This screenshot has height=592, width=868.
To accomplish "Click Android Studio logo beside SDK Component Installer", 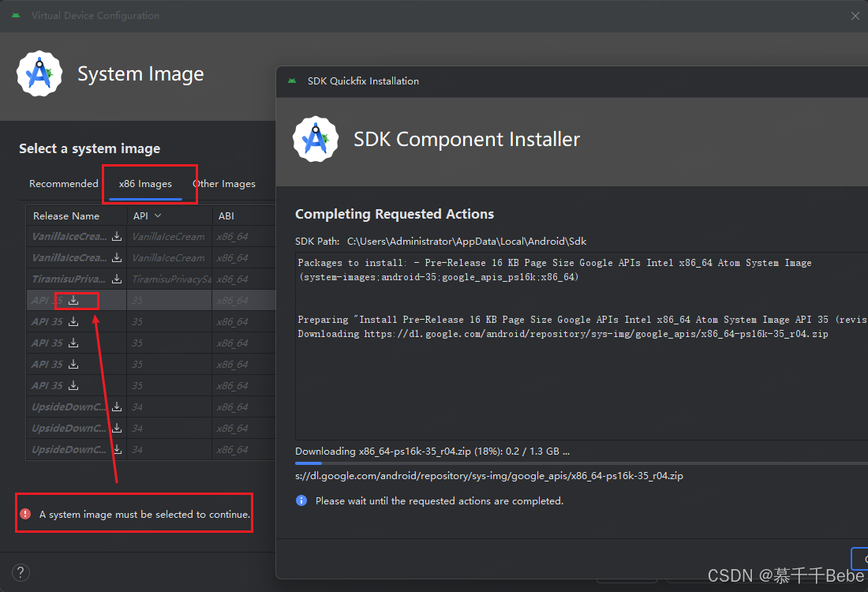I will click(x=316, y=139).
